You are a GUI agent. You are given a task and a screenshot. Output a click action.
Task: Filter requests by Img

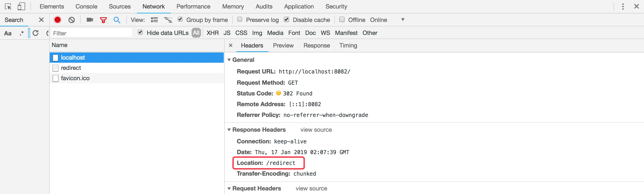pyautogui.click(x=257, y=33)
